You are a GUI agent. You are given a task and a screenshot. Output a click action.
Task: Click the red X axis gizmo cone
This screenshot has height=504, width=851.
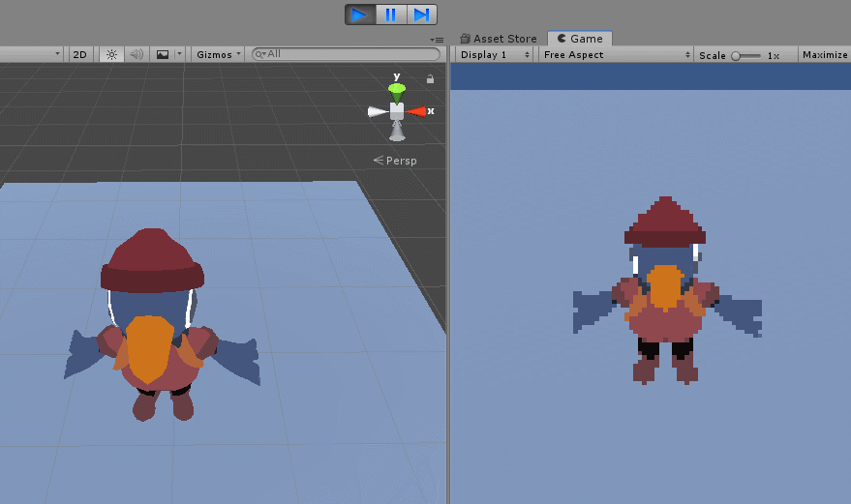(x=416, y=111)
